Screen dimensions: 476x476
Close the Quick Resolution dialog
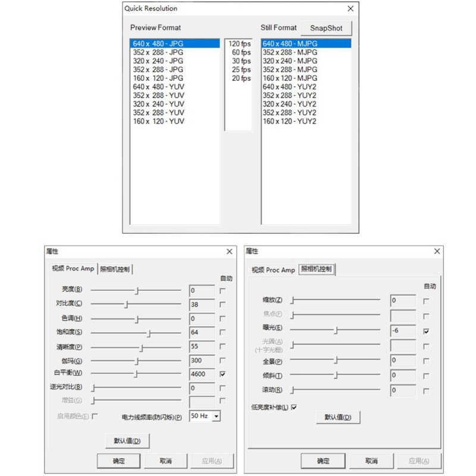click(350, 8)
